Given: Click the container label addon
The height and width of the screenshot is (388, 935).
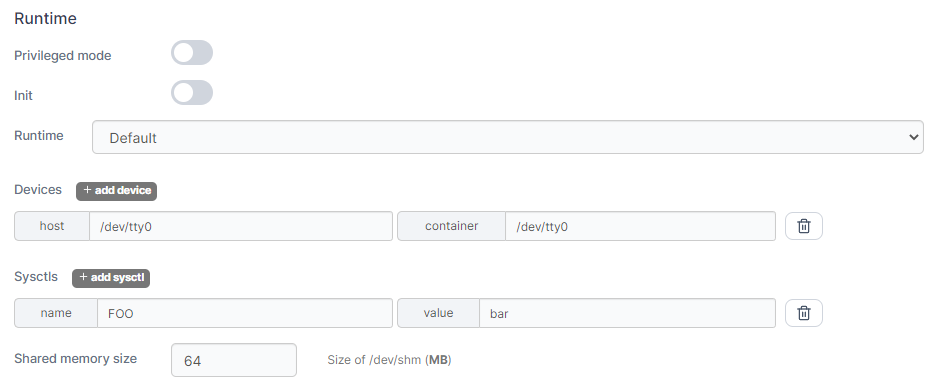Looking at the screenshot, I should tap(451, 226).
